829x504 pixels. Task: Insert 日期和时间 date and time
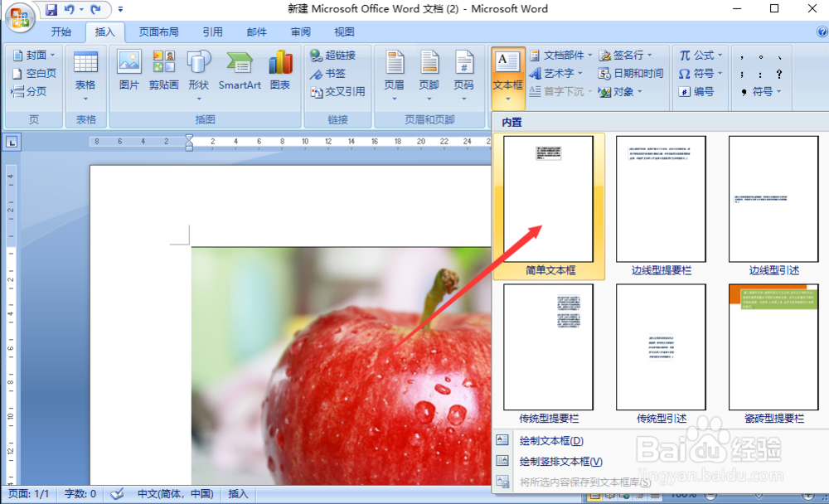pyautogui.click(x=631, y=73)
